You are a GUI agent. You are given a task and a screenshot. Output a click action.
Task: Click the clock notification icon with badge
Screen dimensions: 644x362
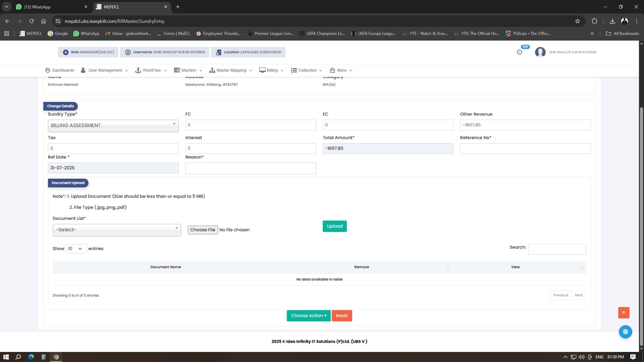(520, 52)
